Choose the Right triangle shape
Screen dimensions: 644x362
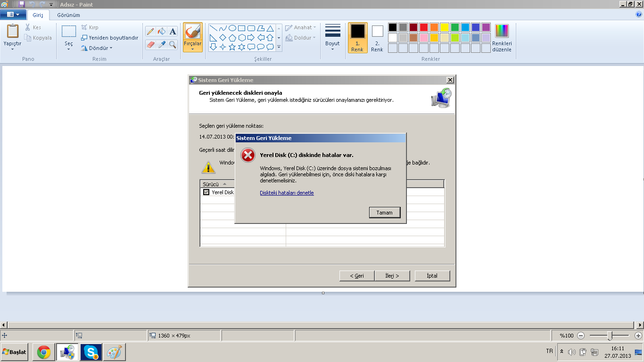[x=213, y=38]
